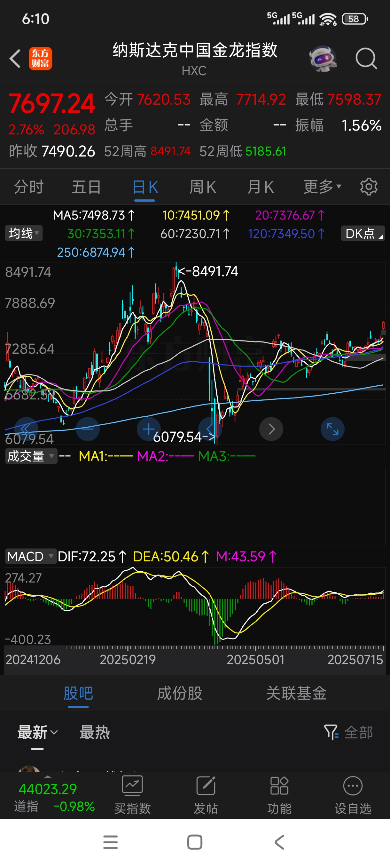Open the 关联基金 tab
The width and height of the screenshot is (390, 868).
pyautogui.click(x=296, y=693)
